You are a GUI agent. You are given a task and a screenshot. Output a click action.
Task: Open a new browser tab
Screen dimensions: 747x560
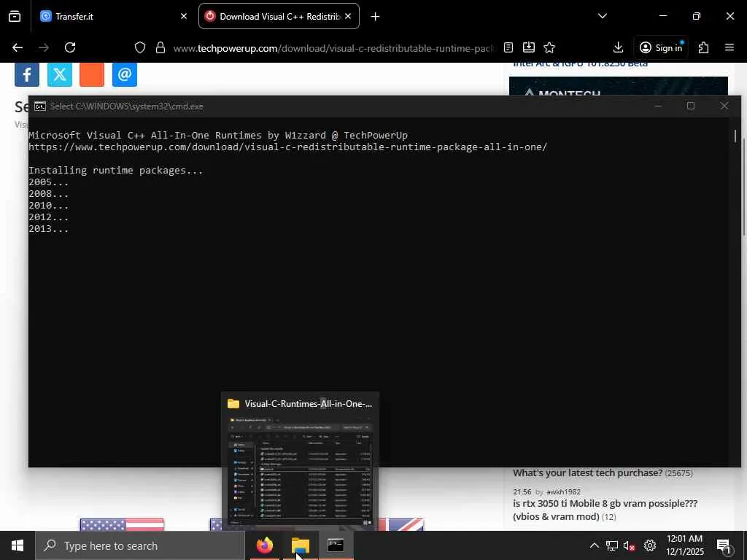[x=376, y=17]
